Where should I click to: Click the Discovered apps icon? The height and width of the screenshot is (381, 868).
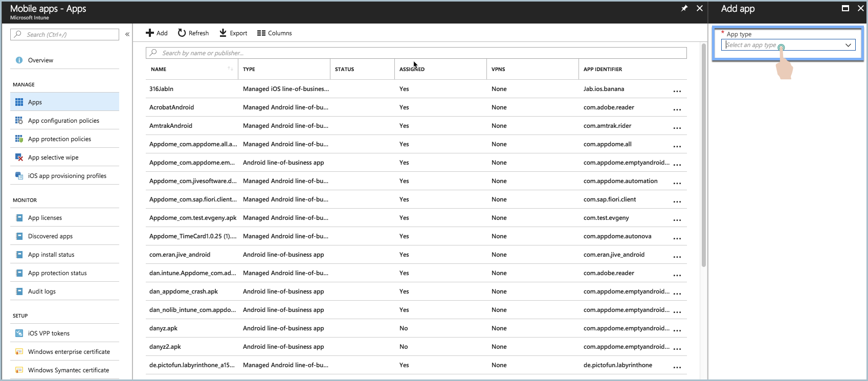pyautogui.click(x=19, y=236)
